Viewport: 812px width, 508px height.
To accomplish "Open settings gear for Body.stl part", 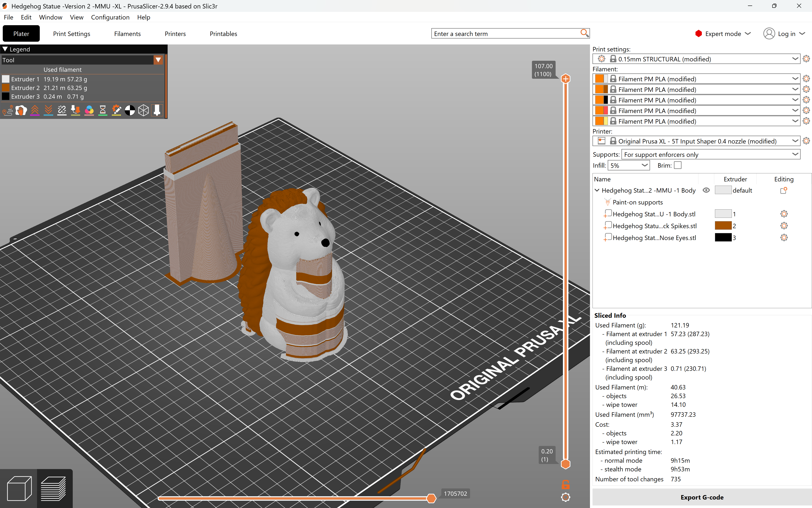I will [784, 214].
